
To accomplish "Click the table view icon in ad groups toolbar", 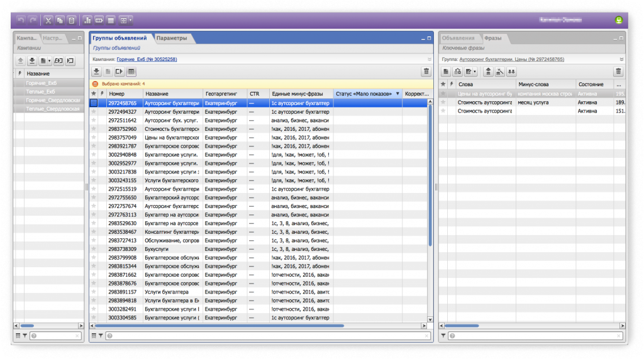I will click(131, 72).
